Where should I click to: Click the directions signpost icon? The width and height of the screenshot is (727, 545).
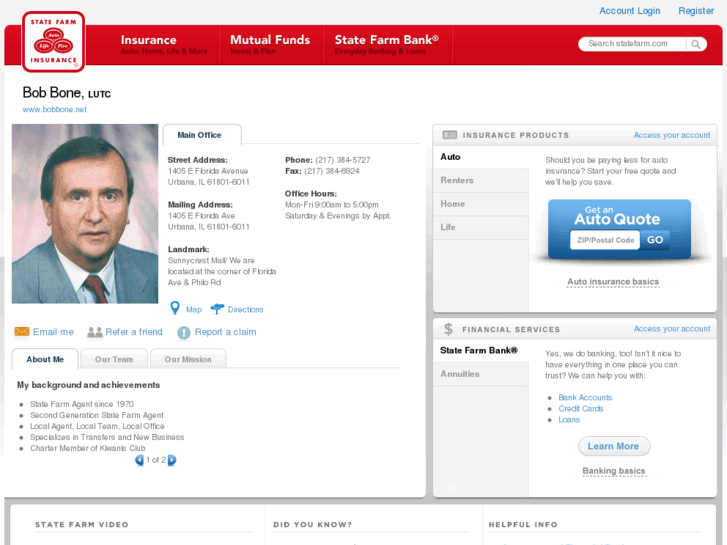click(217, 309)
